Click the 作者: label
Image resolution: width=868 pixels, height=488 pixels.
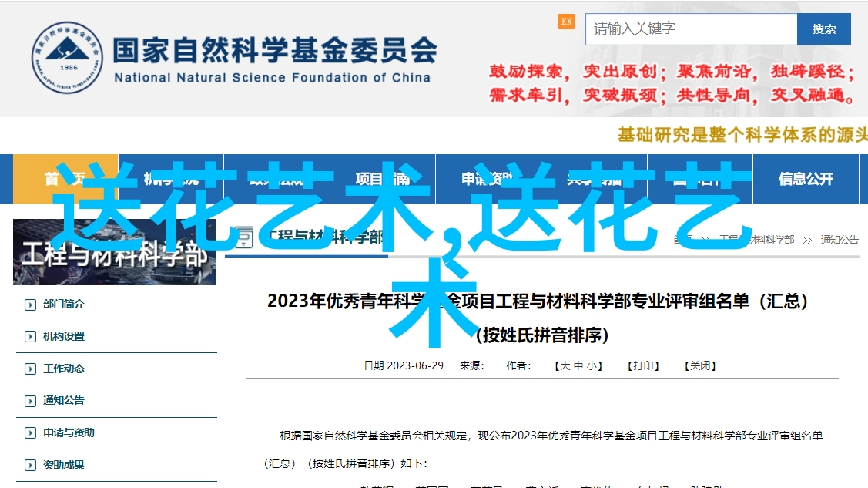tap(518, 365)
